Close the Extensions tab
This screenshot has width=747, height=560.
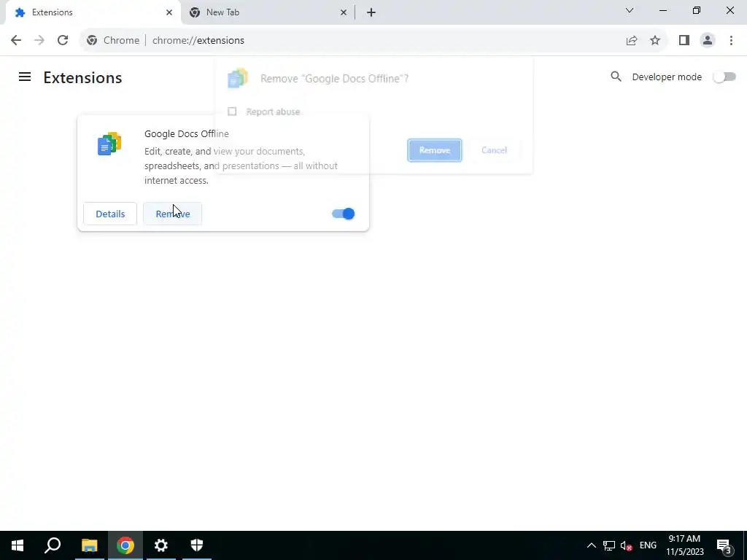[169, 12]
